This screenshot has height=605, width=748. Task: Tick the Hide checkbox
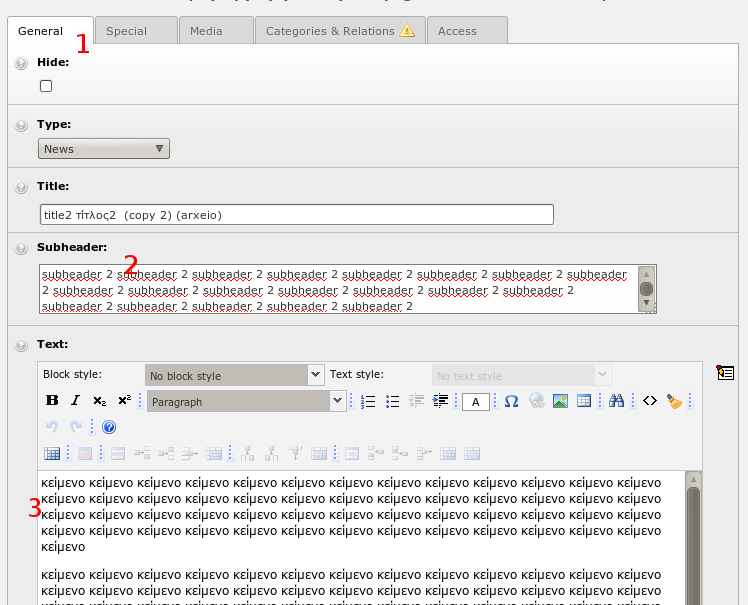46,87
